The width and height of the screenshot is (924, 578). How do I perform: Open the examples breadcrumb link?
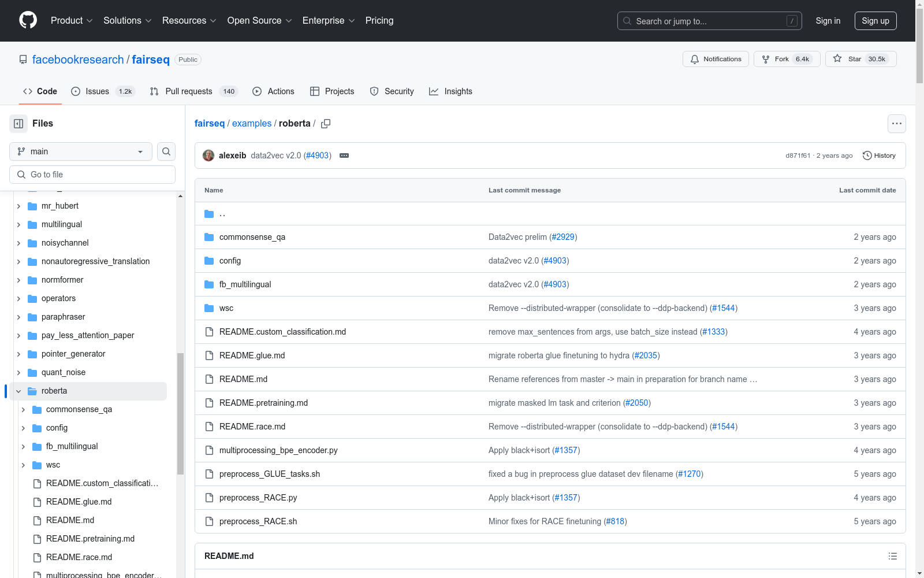click(252, 124)
